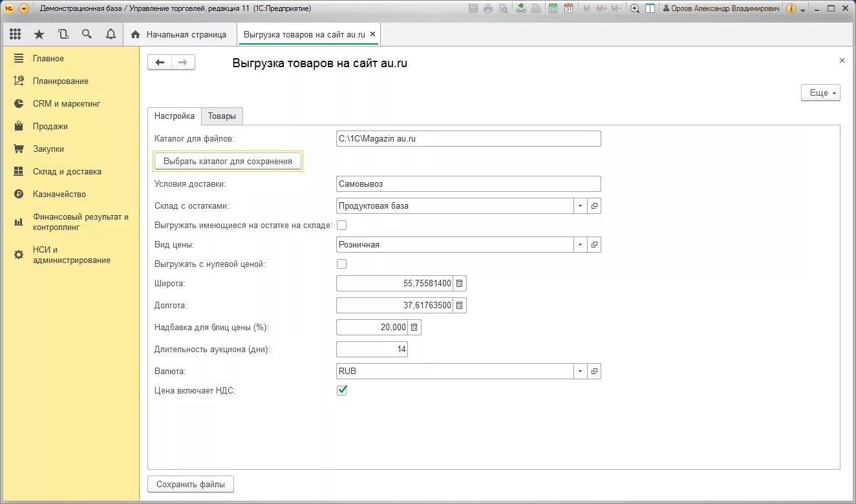Click Выбрать каталог для сохранения button
856x504 pixels.
click(x=228, y=161)
